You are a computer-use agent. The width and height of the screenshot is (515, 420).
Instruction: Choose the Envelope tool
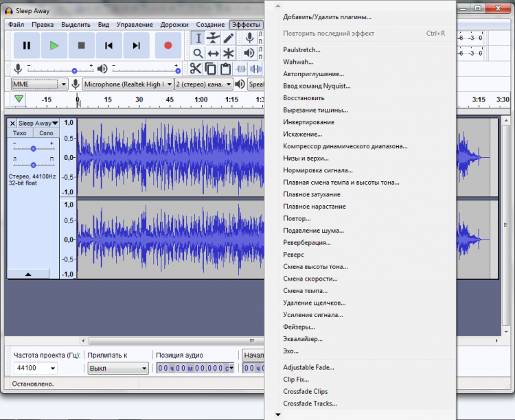click(214, 38)
